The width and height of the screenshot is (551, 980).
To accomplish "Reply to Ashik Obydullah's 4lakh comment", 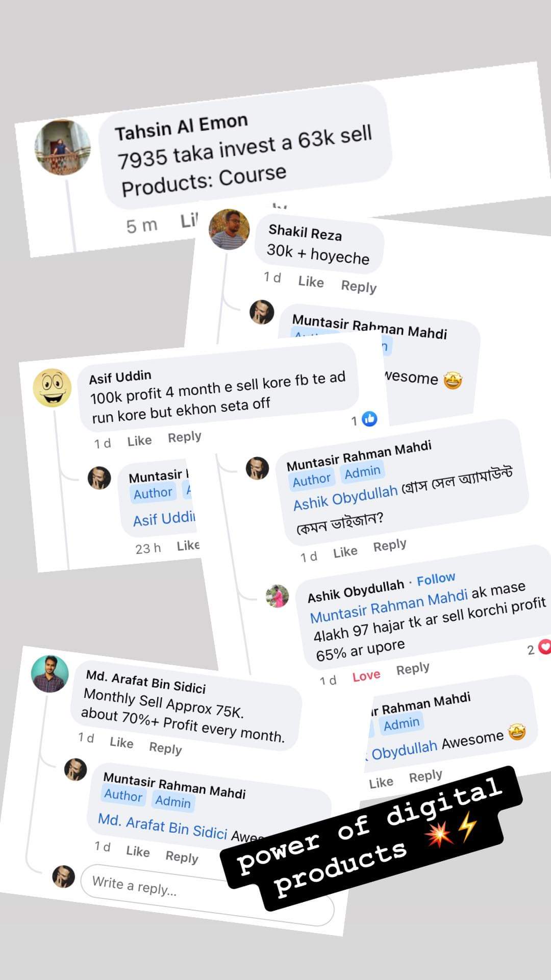I will tap(413, 668).
